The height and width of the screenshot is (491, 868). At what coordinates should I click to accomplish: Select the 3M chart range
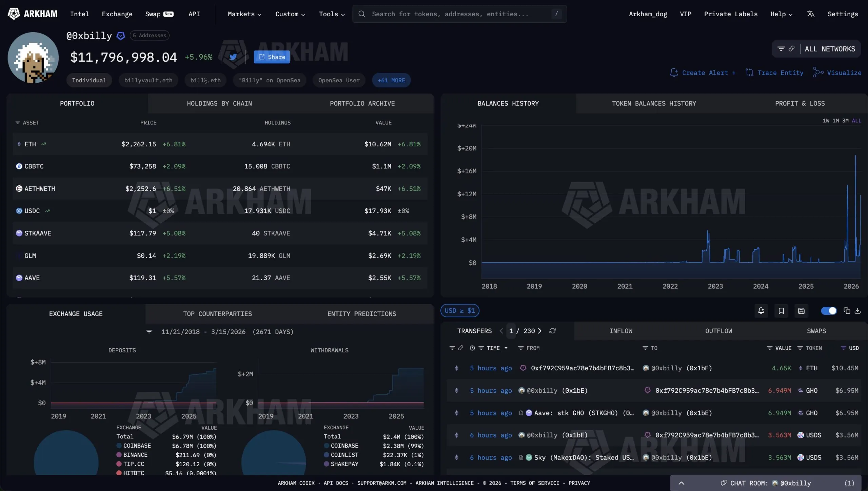point(845,121)
